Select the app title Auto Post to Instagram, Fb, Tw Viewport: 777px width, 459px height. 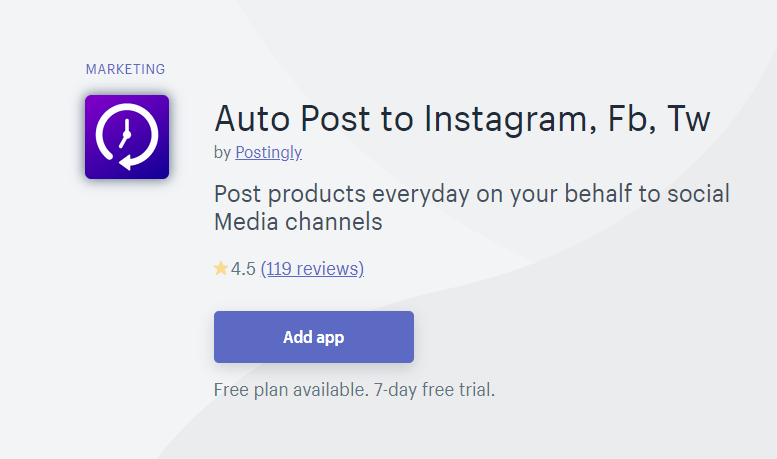pos(462,119)
